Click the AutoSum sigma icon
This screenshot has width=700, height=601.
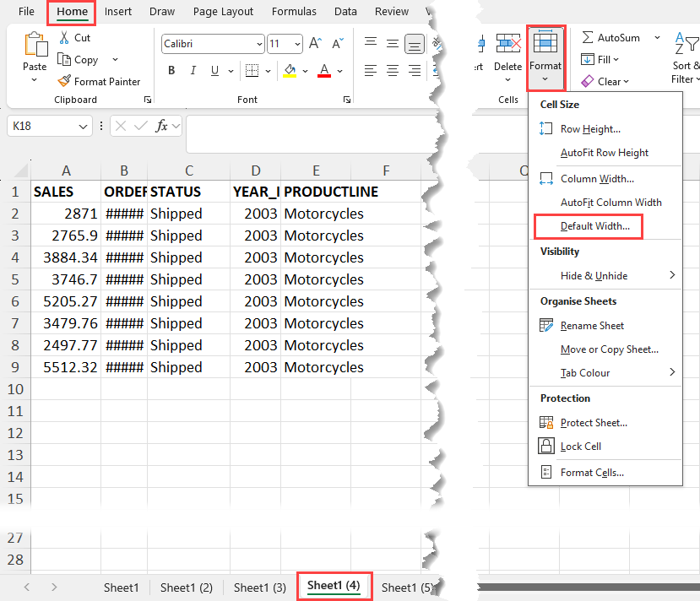pos(588,38)
